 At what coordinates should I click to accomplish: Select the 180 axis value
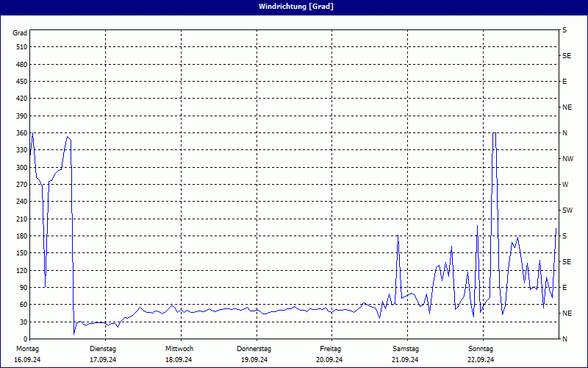coord(22,236)
